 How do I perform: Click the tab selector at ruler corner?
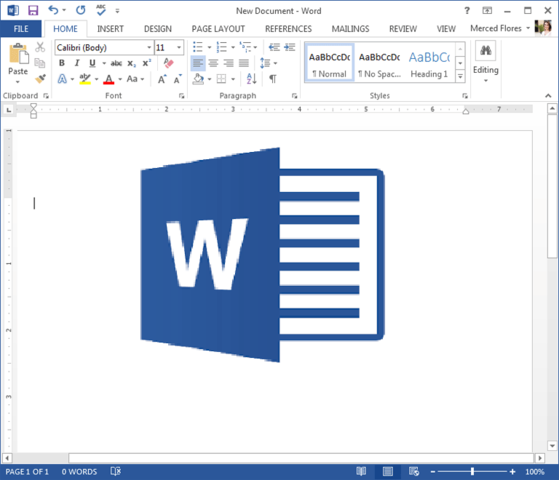pos(9,110)
